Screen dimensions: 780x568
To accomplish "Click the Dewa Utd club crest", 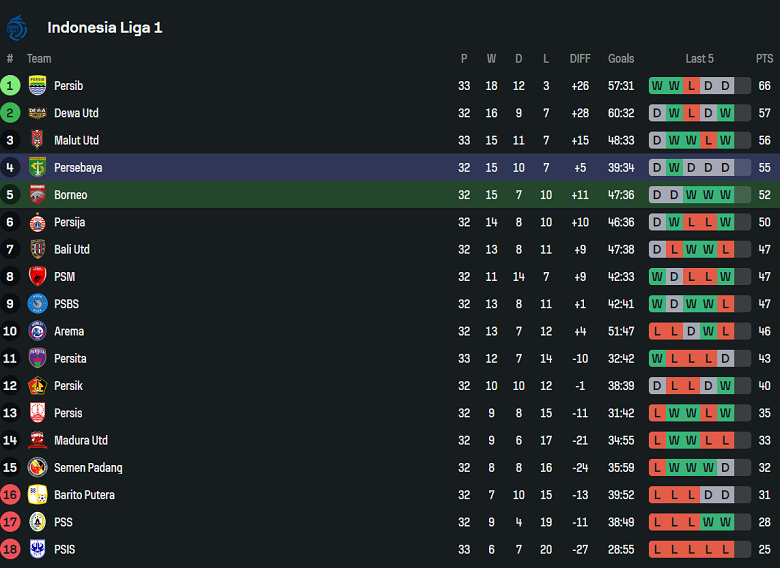I will [x=37, y=113].
